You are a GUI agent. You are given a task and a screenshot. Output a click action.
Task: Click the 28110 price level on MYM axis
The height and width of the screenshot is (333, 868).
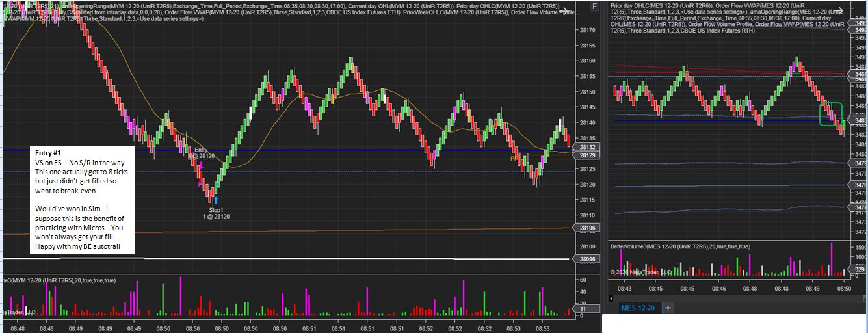588,215
